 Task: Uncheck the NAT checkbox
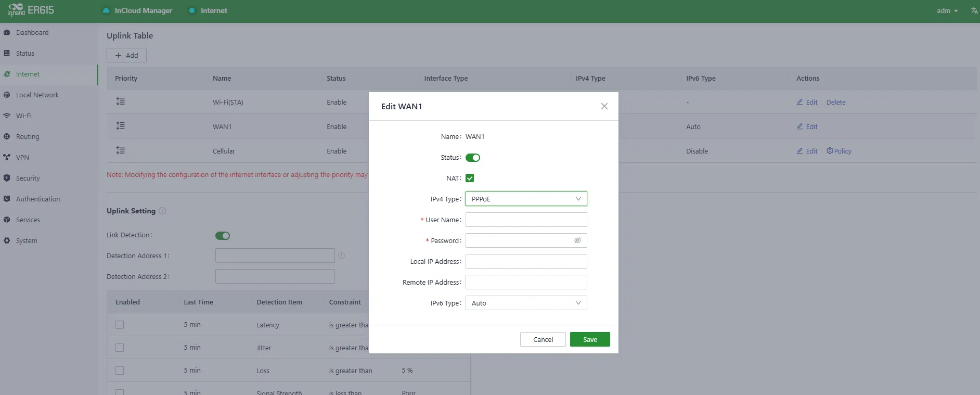tap(470, 178)
